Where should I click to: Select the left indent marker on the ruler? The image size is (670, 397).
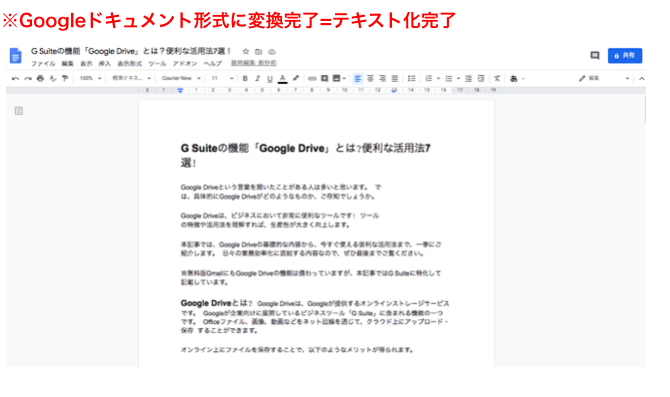pyautogui.click(x=180, y=90)
